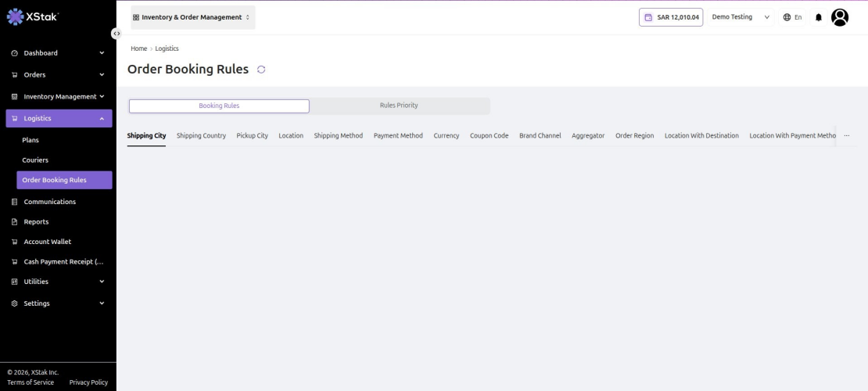Change language via the globe En icon
Image resolution: width=868 pixels, height=391 pixels.
[792, 17]
